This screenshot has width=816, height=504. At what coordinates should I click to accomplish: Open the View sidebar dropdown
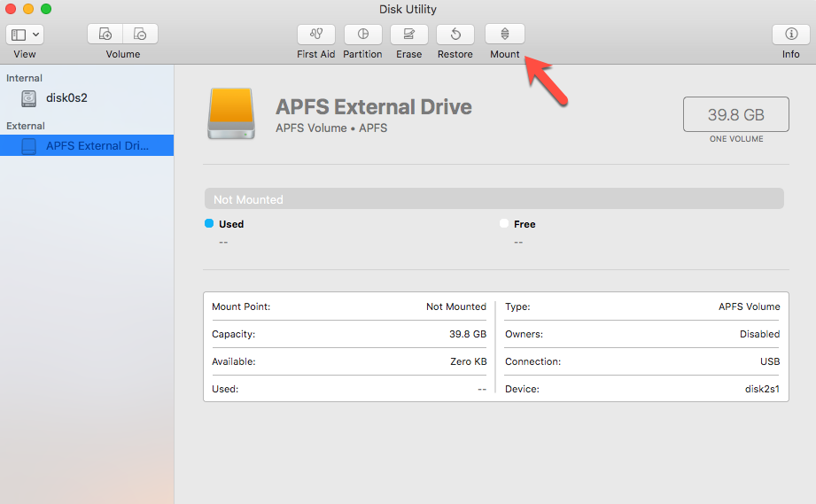[25, 35]
